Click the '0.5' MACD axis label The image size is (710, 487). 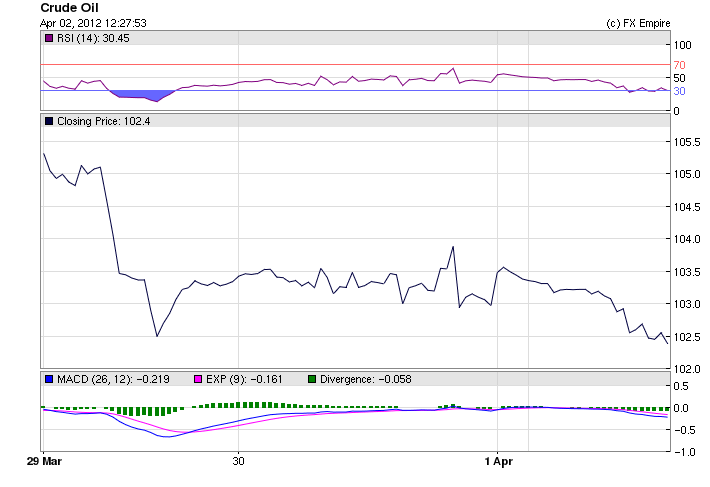click(x=681, y=387)
